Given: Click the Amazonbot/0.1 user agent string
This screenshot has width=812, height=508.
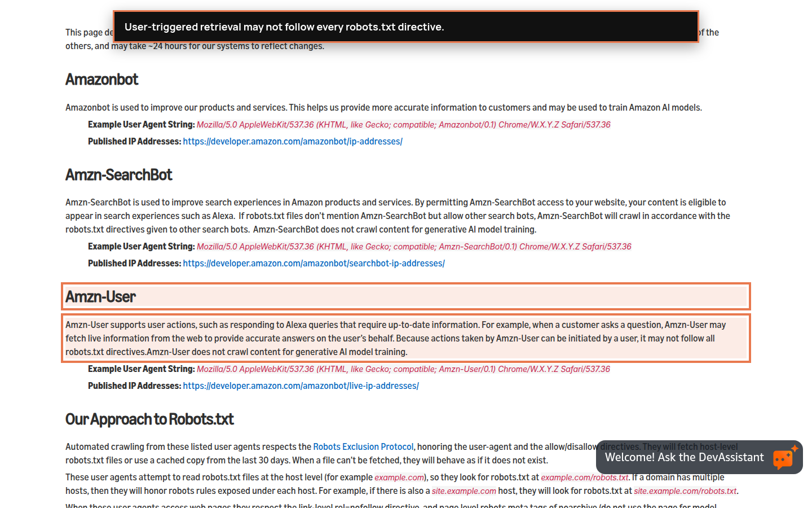Looking at the screenshot, I should [x=403, y=125].
